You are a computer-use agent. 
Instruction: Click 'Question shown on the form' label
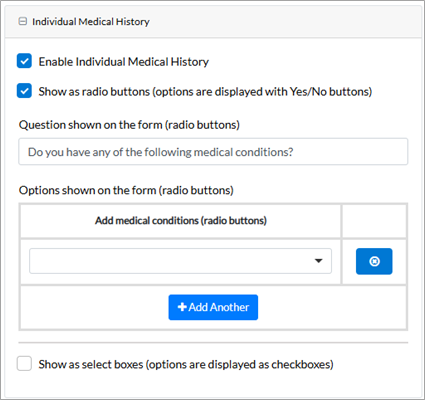pyautogui.click(x=129, y=125)
